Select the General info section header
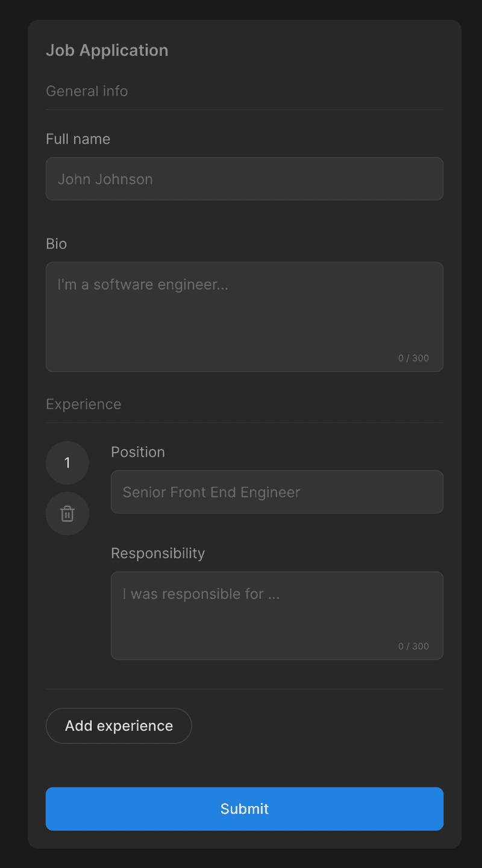 [87, 91]
